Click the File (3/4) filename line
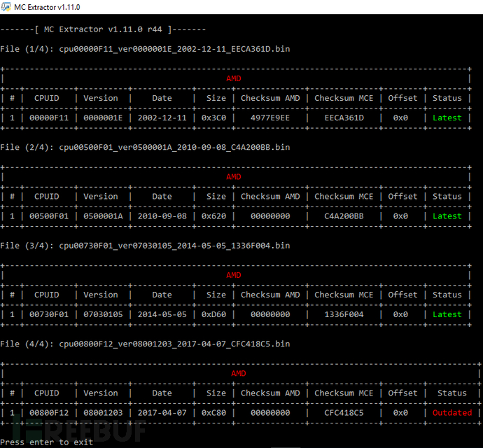 point(145,246)
